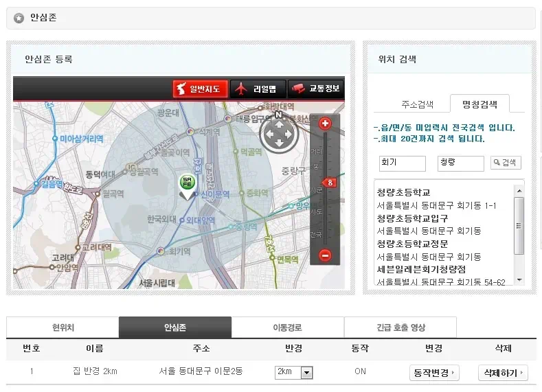Click 외대앞역 station label on map

(201, 220)
